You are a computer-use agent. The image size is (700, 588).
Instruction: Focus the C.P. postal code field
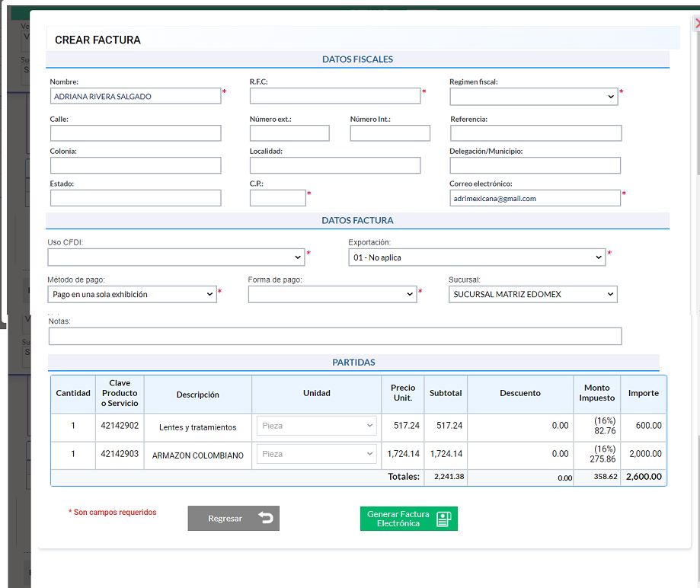coord(278,198)
